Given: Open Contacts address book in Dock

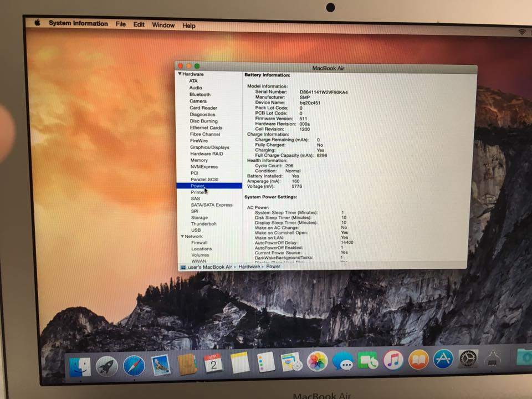Looking at the screenshot, I should pyautogui.click(x=187, y=365).
